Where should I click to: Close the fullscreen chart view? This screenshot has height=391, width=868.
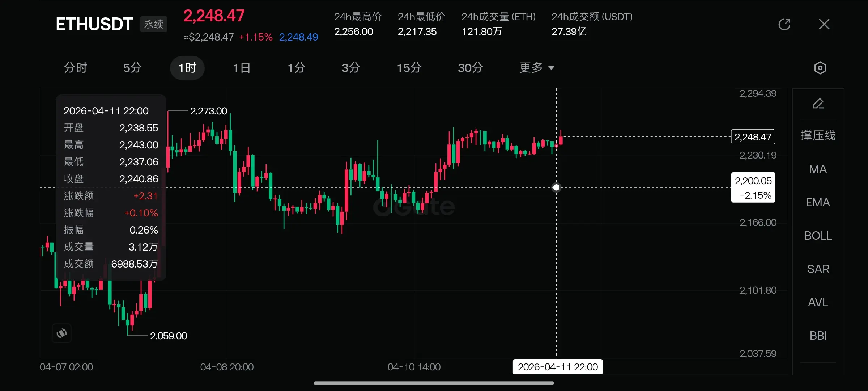[x=824, y=25]
